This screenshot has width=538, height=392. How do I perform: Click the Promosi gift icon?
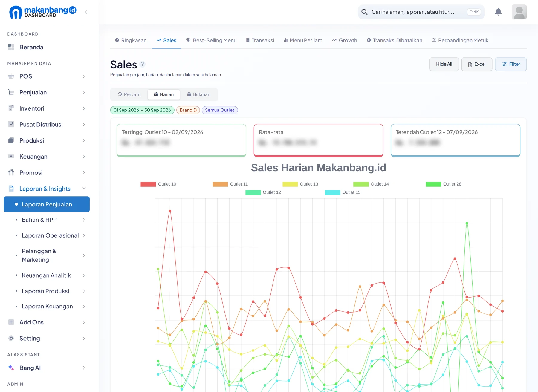point(11,172)
